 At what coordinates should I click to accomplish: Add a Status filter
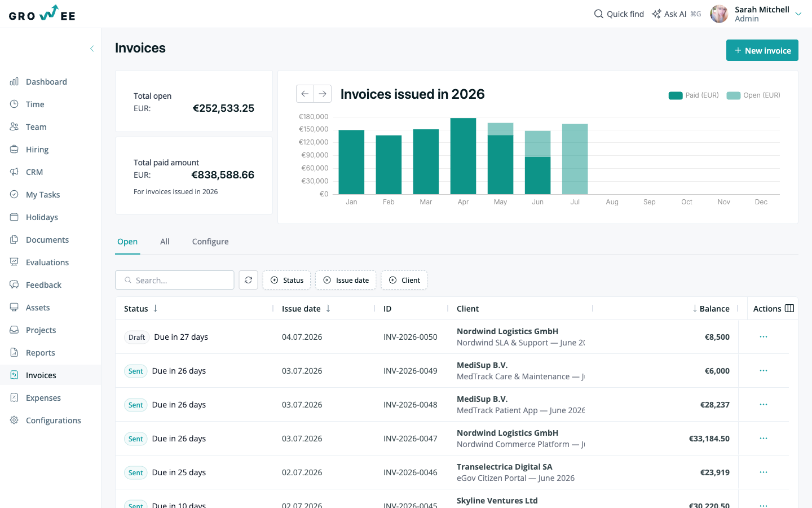click(x=287, y=280)
